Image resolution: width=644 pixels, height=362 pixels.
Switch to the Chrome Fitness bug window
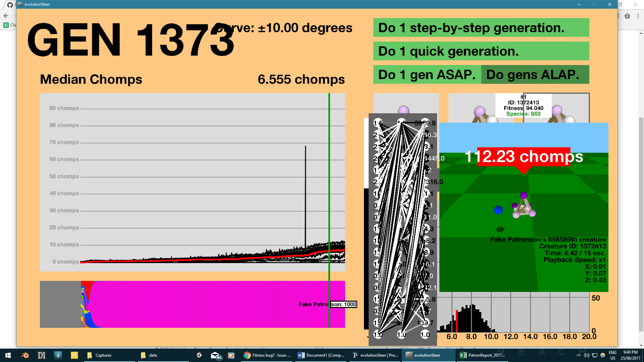[267, 355]
